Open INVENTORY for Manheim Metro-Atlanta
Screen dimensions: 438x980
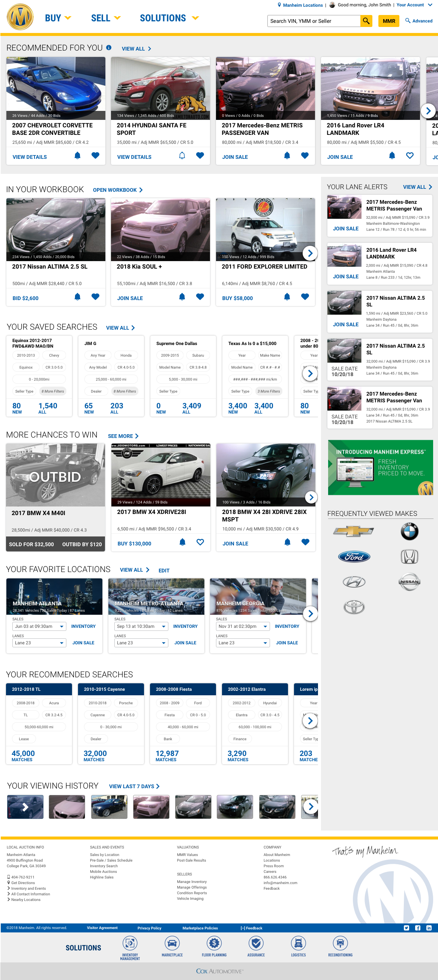click(185, 626)
